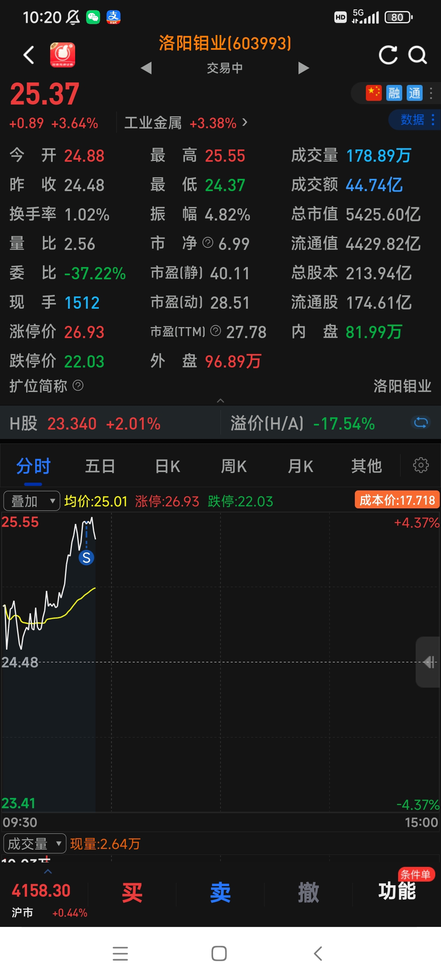Tap the 总市值 5425.60亿 value
Image resolution: width=441 pixels, height=980 pixels.
(x=383, y=214)
